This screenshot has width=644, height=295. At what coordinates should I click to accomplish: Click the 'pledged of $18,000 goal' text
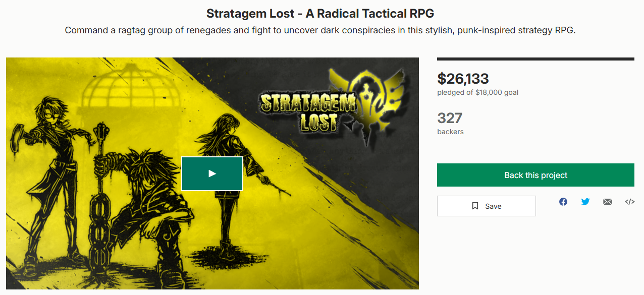click(x=477, y=92)
